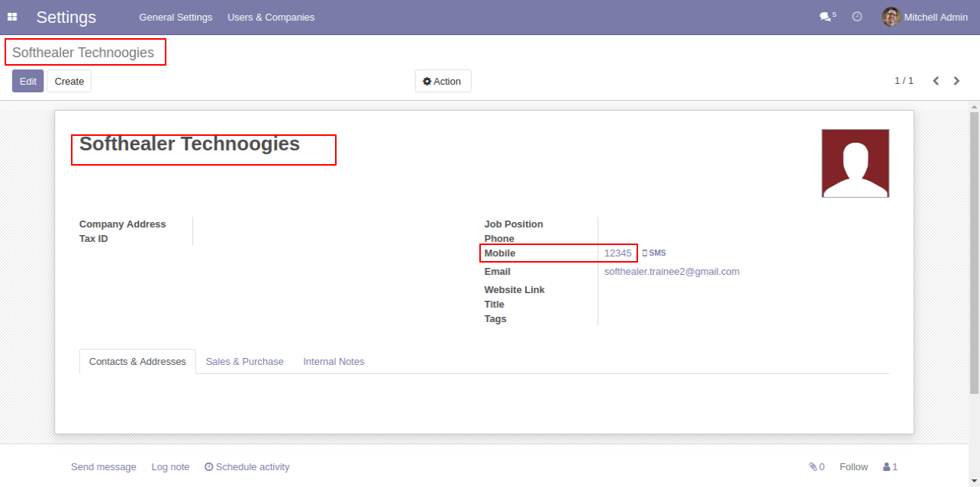This screenshot has width=980, height=487.
Task: Click the form heading Softhealer Technoogies
Action: 189,144
